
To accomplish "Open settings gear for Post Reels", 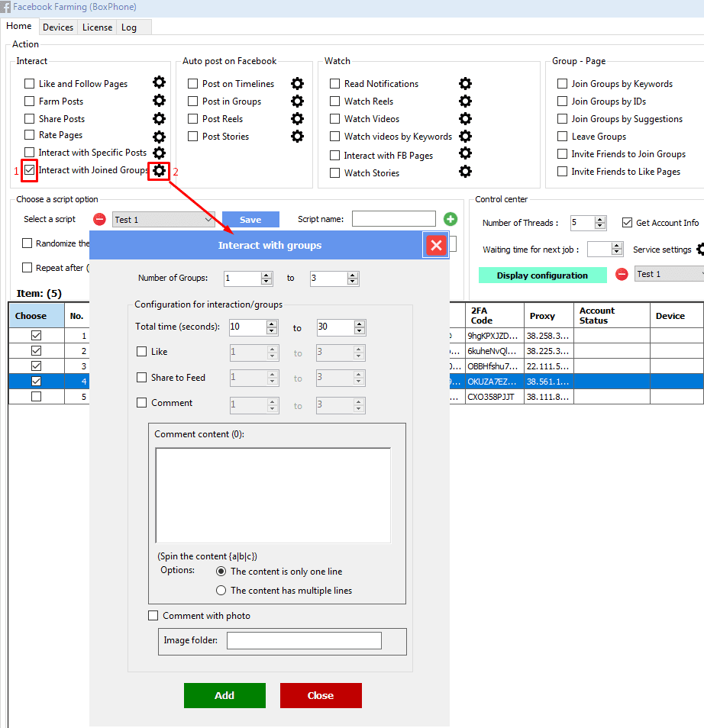I will tap(297, 119).
